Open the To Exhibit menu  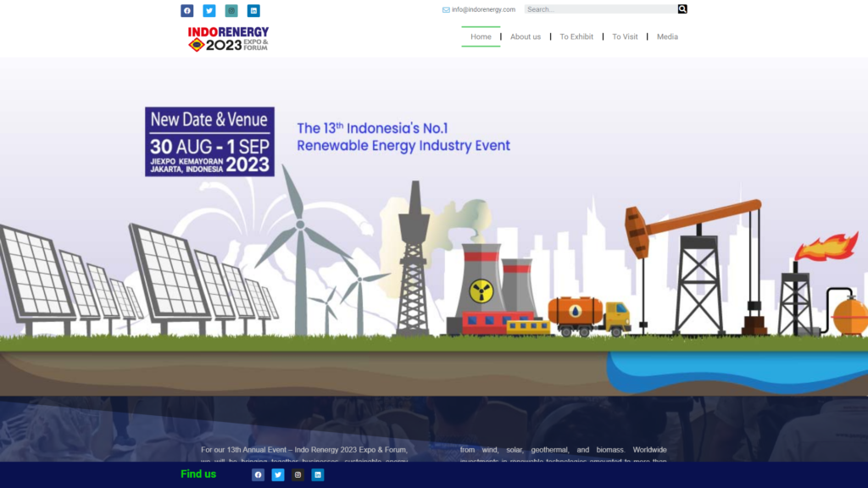point(576,36)
